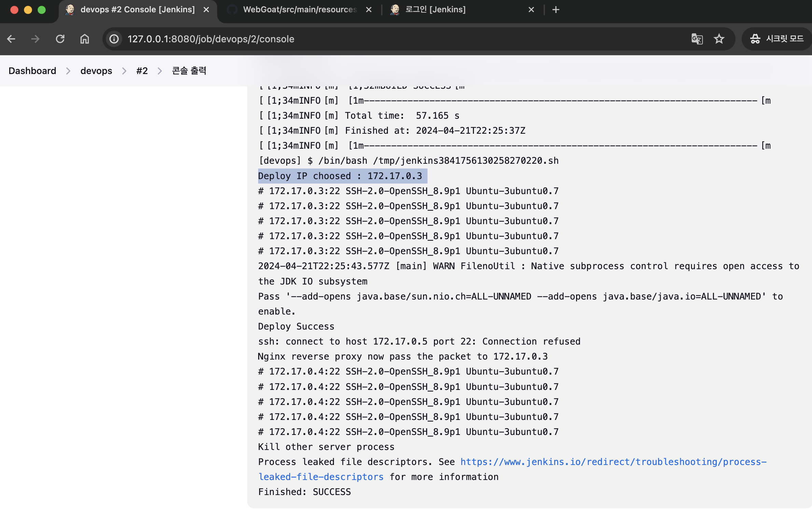
Task: Click the incognito mode indicator button
Action: [776, 39]
